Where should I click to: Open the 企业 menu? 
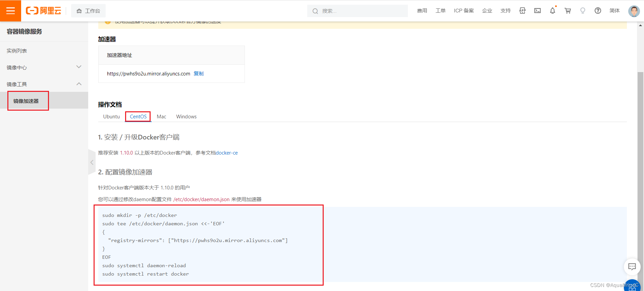[487, 11]
